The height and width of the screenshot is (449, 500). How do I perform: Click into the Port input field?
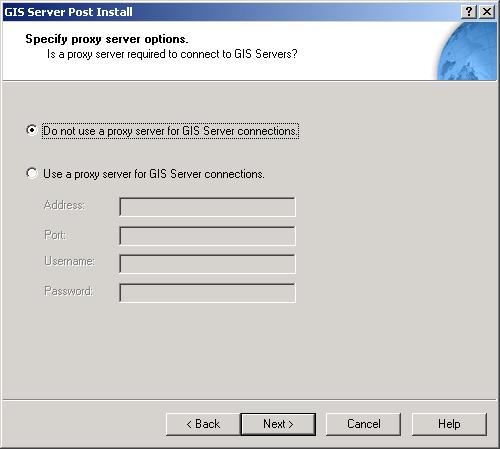pos(207,236)
